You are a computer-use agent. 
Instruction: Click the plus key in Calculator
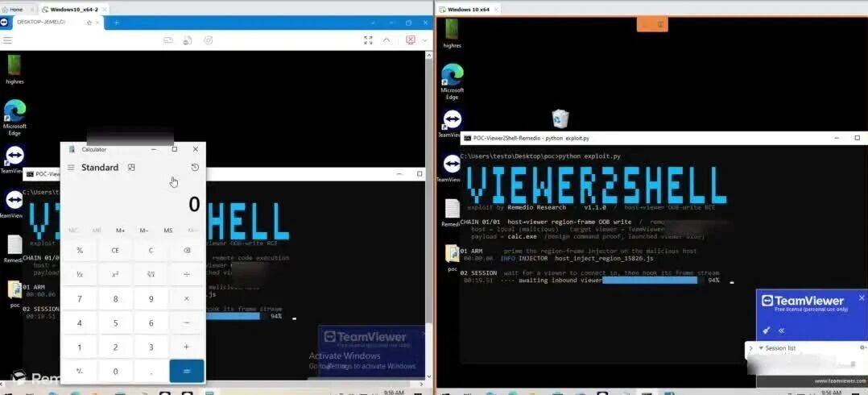[187, 347]
